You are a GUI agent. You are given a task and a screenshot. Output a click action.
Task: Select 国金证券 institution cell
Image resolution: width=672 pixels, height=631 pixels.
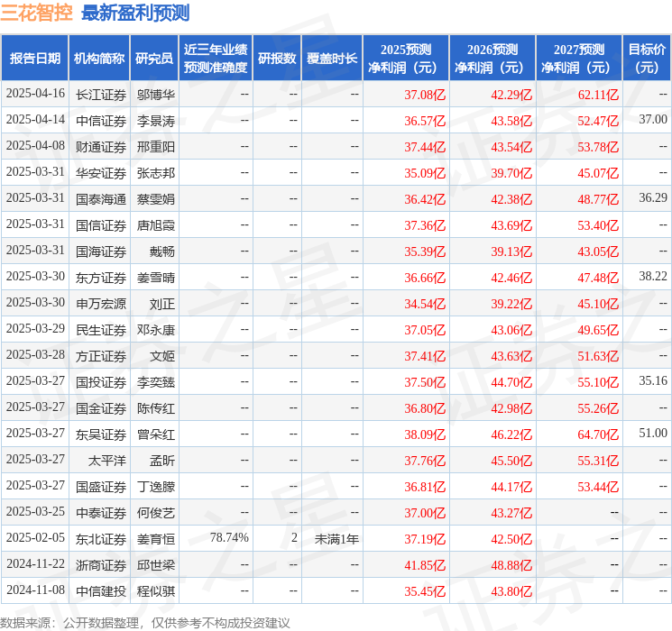[101, 408]
